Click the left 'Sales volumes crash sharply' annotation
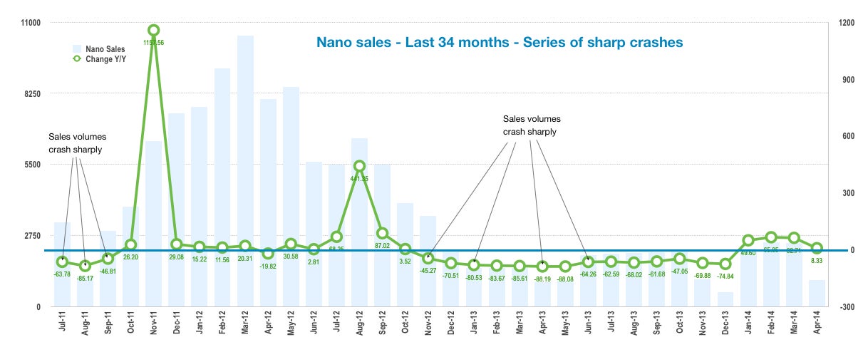Viewport: 868px width, 357px height. point(77,143)
